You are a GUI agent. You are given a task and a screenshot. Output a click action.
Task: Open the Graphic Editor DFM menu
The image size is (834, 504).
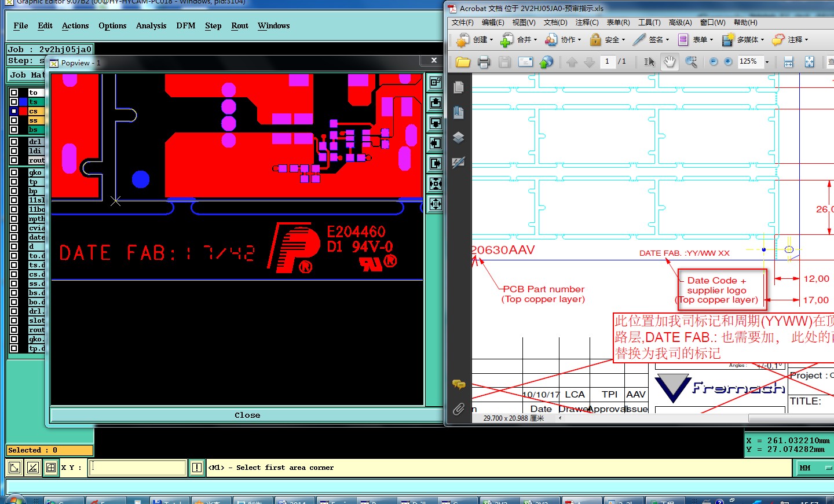point(186,25)
